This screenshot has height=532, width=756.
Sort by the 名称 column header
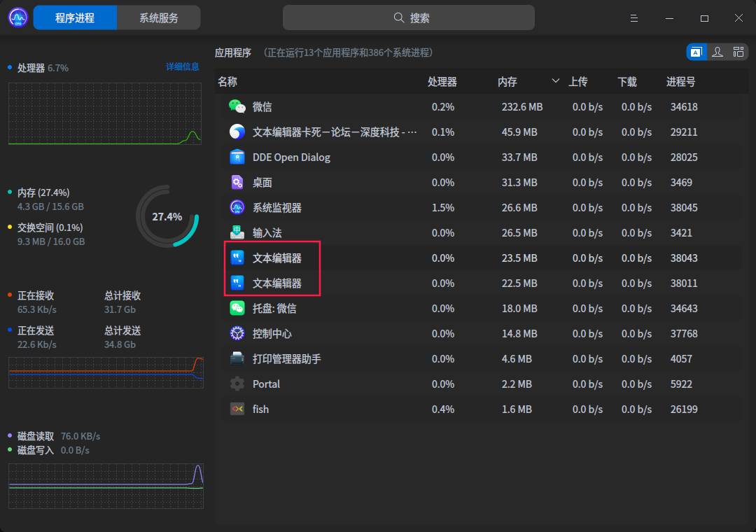click(227, 82)
